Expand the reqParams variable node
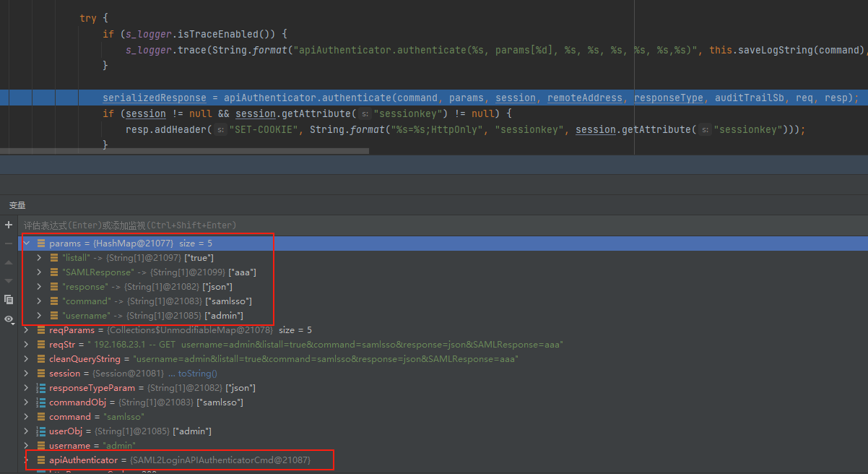 pos(27,330)
